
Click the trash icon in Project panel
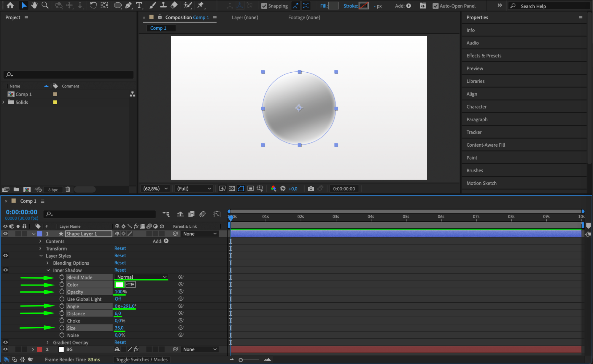coord(68,189)
